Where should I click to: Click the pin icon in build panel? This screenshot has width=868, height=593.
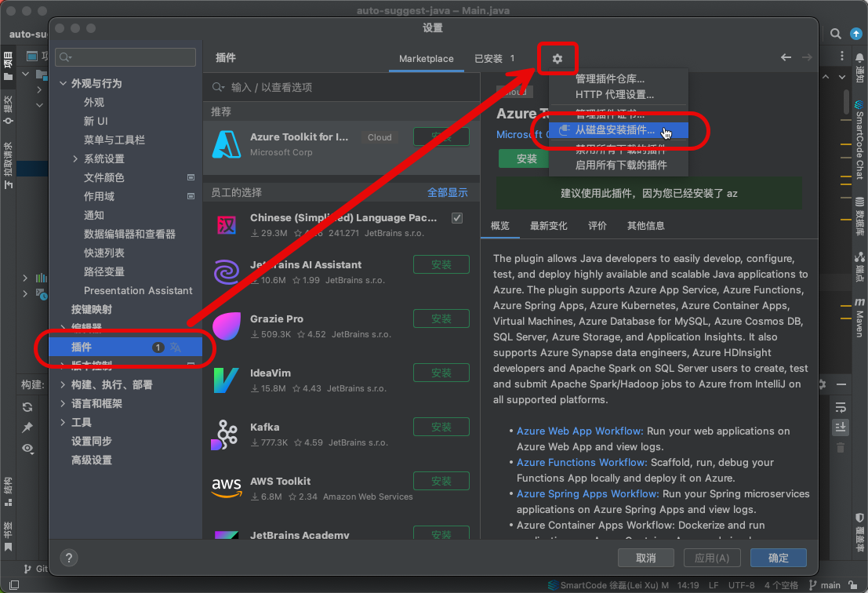tap(27, 427)
